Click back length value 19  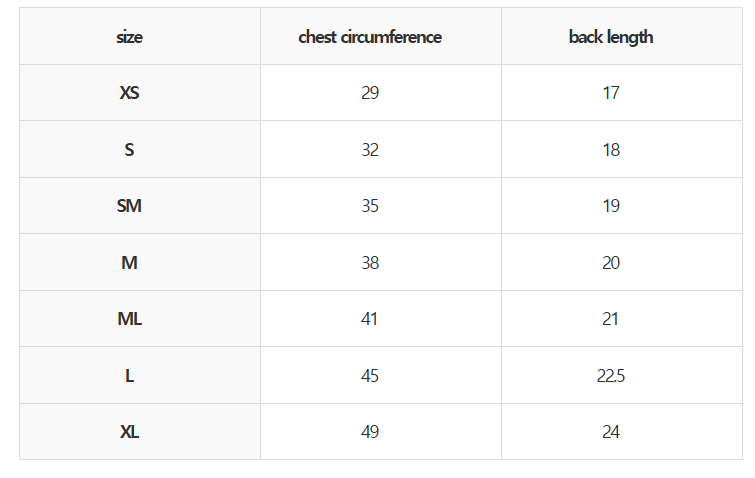611,206
